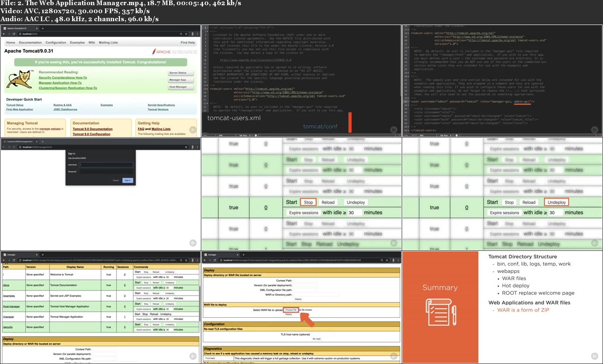Open the /host-manager path link in applications table
603x364 pixels.
coord(11,306)
